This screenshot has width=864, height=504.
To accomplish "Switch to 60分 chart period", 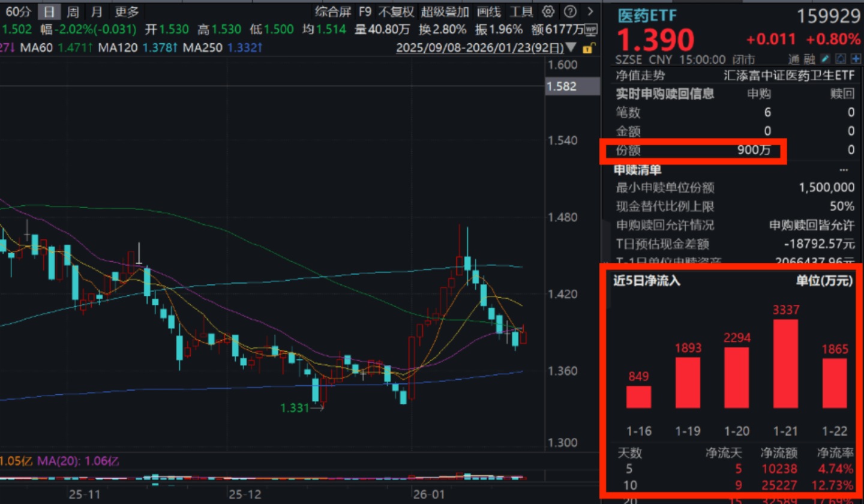I will coord(19,11).
